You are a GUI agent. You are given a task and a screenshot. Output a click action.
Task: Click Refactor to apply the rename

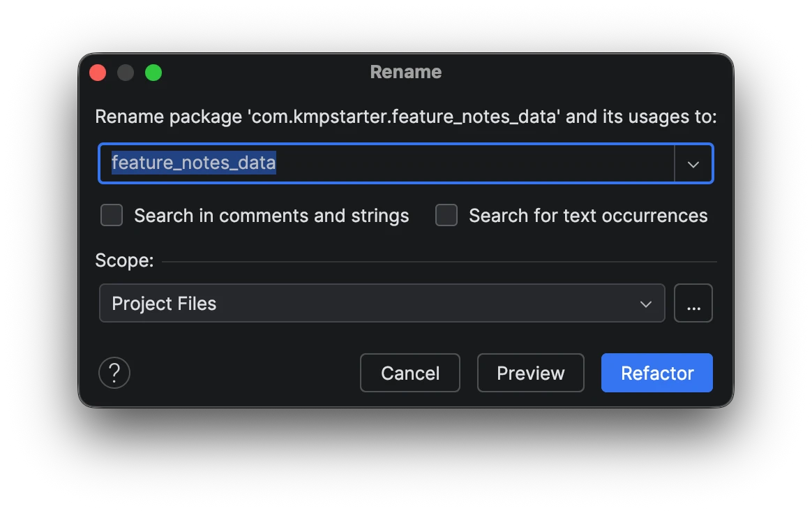656,373
